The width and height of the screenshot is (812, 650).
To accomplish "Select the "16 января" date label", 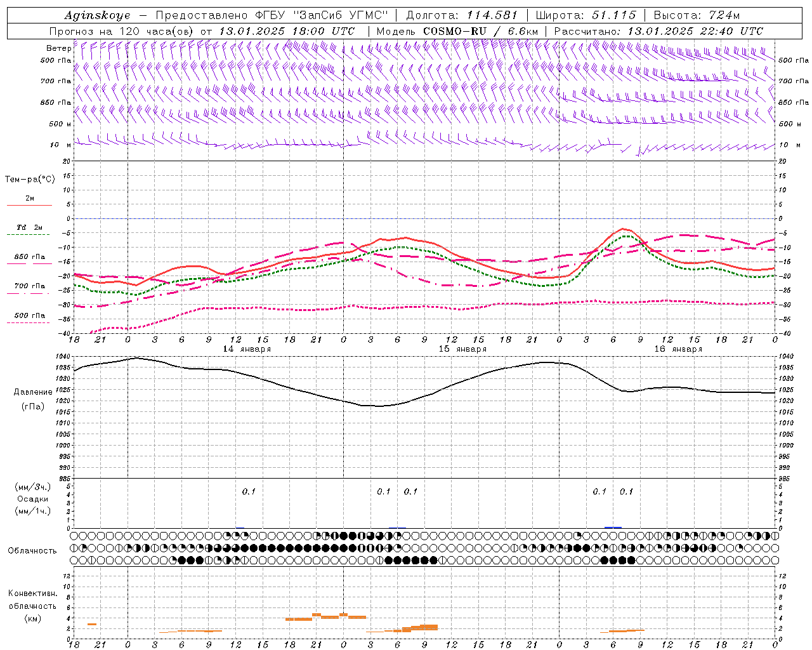I will pyautogui.click(x=678, y=349).
